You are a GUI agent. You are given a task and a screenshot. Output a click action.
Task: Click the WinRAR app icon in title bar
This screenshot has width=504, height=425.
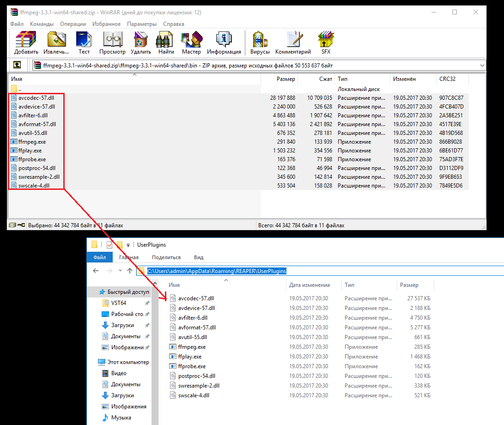tap(14, 12)
